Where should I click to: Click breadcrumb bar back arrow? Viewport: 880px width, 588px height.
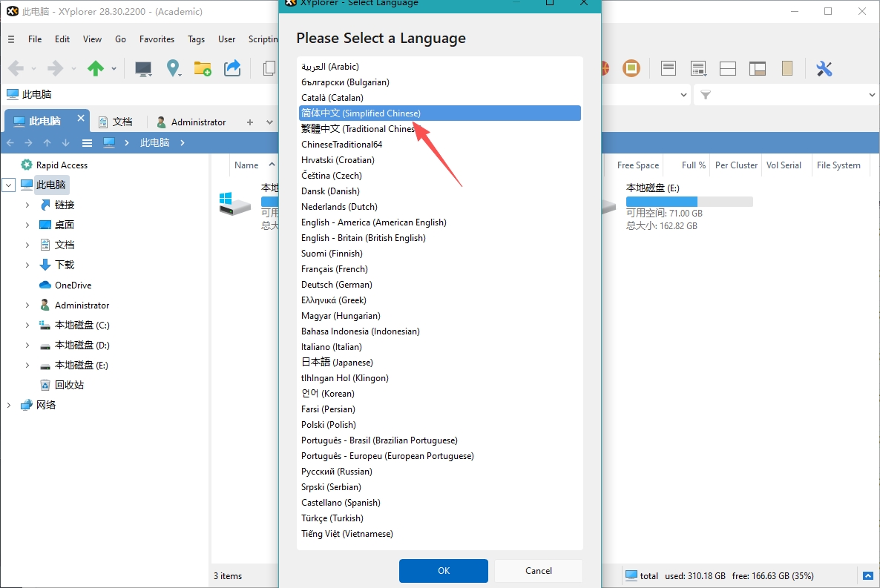[10, 142]
